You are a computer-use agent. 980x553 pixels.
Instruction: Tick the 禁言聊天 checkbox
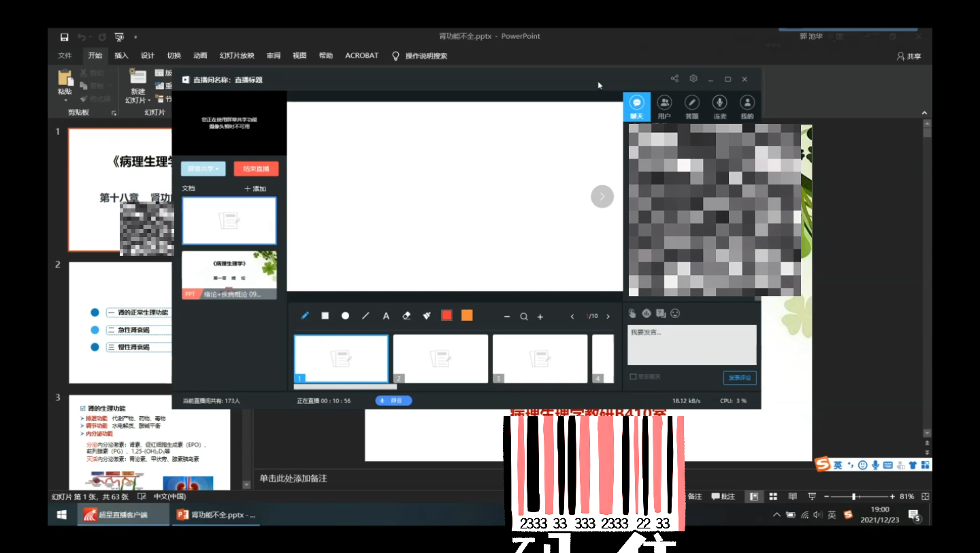click(x=633, y=377)
